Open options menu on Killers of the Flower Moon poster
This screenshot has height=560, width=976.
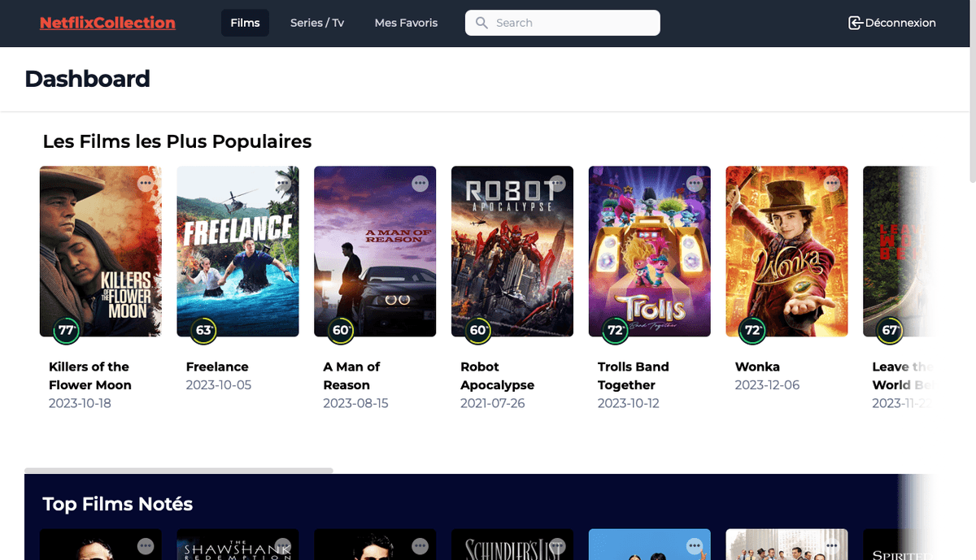click(x=146, y=184)
